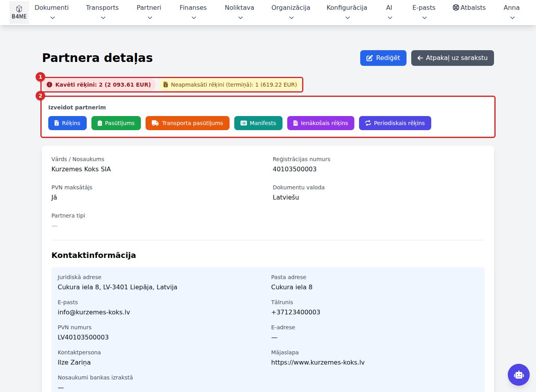This screenshot has height=392, width=536.
Task: Expand the Dokumenti dropdown chevron
Action: [x=53, y=18]
